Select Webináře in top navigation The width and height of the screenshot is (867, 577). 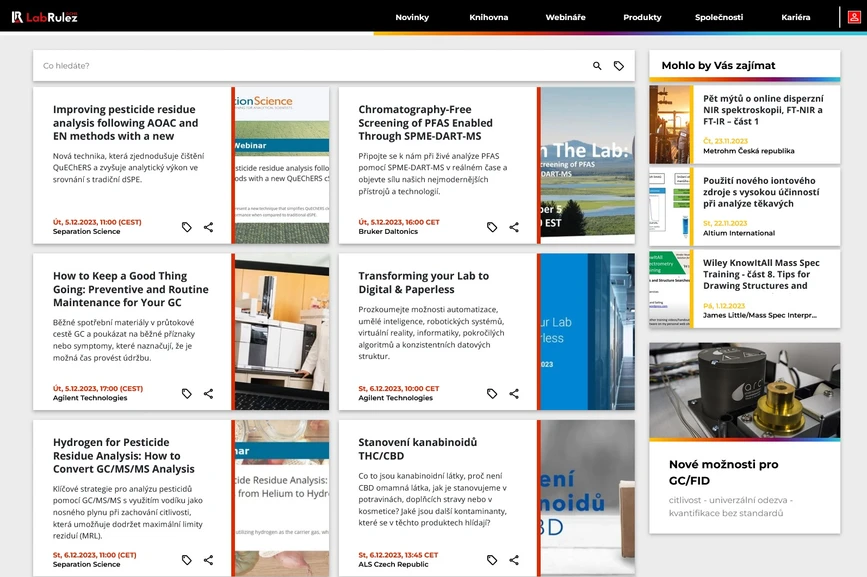pyautogui.click(x=566, y=17)
